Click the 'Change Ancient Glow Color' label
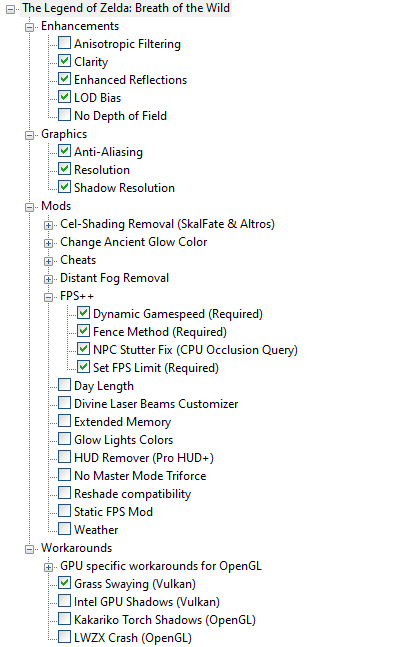 click(133, 242)
